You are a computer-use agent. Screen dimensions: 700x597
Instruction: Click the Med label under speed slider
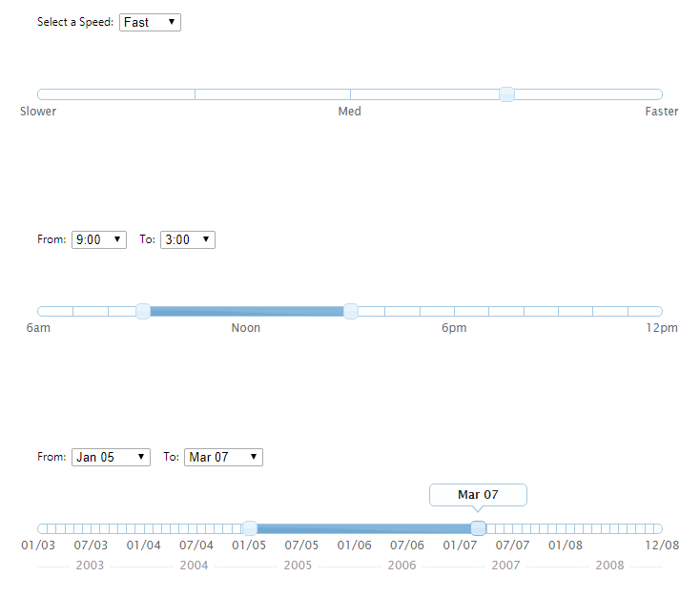click(350, 112)
